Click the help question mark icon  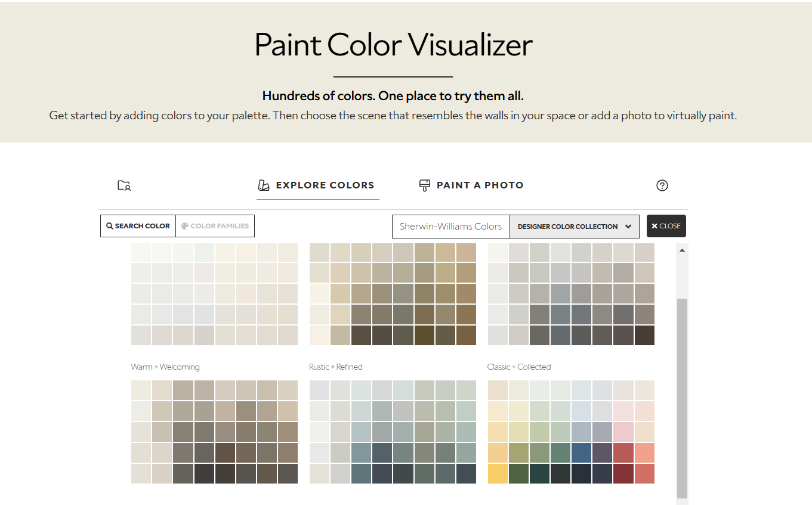[x=662, y=185]
